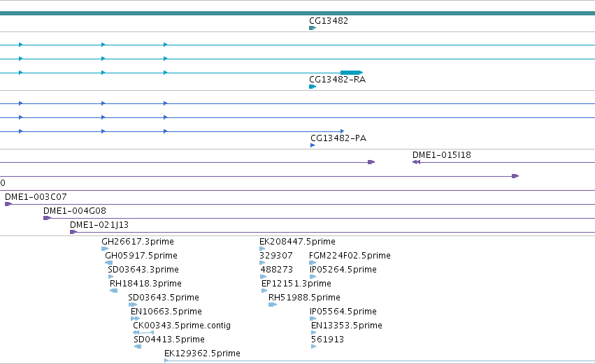Click the DME1-015I18 label
The height and width of the screenshot is (364, 595).
coord(442,155)
